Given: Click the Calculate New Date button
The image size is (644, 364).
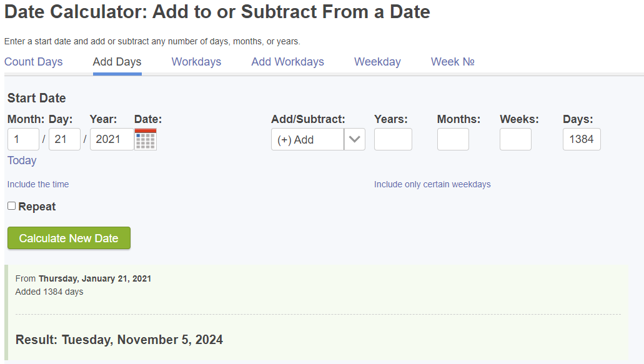Looking at the screenshot, I should pos(69,238).
